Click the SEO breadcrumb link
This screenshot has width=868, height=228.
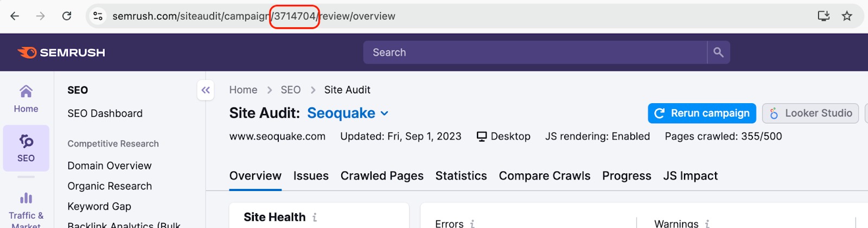click(x=291, y=90)
